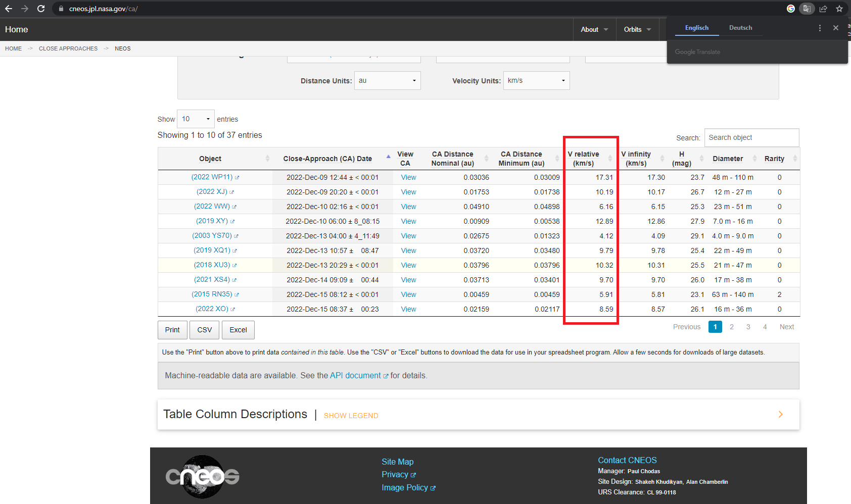Viewport: 851px width, 504px height.
Task: Click the lock icon in the address bar
Action: pyautogui.click(x=61, y=9)
